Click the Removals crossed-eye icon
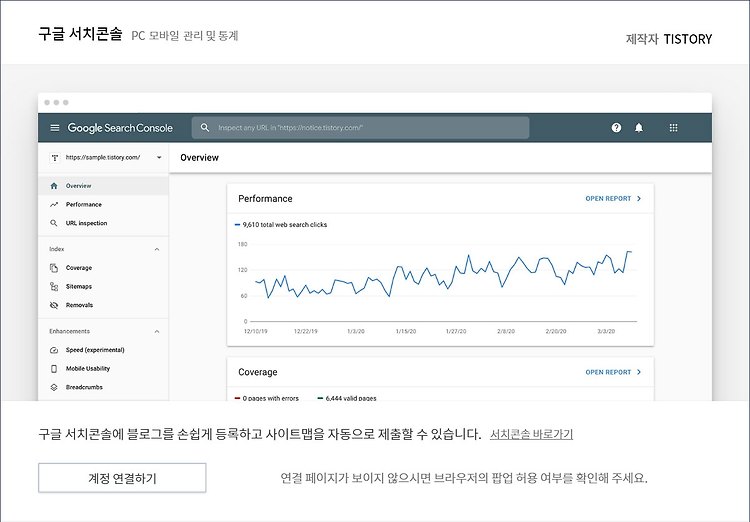This screenshot has height=522, width=750. pos(54,305)
